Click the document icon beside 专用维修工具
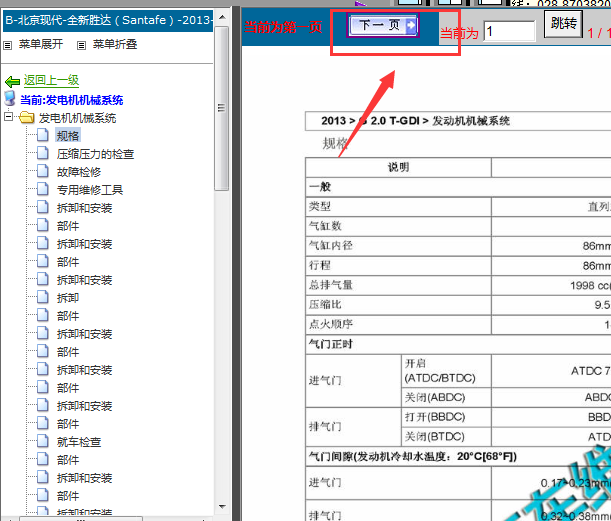The width and height of the screenshot is (611, 521). (x=43, y=189)
